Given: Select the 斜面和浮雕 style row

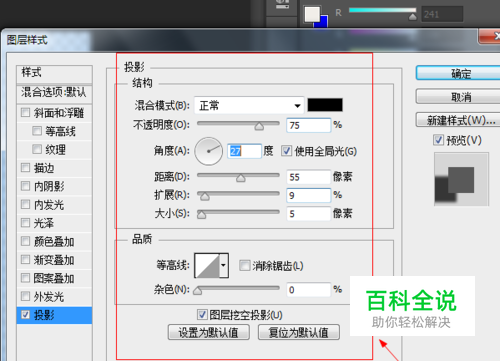Looking at the screenshot, I should tap(54, 113).
